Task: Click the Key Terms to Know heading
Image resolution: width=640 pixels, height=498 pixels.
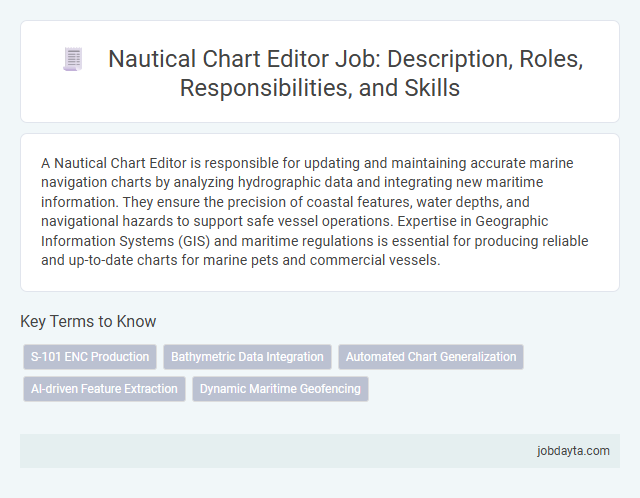Action: pyautogui.click(x=88, y=321)
